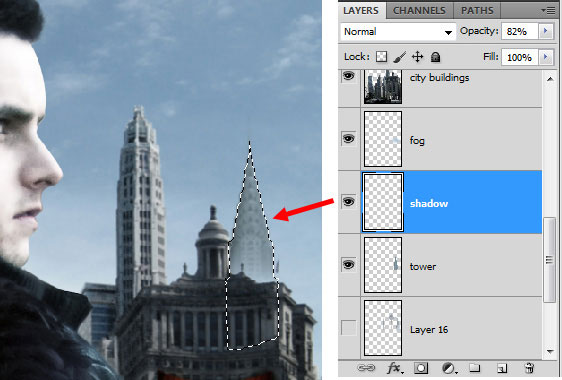
Task: Click the Opacity value field showing 82%
Action: (x=520, y=32)
